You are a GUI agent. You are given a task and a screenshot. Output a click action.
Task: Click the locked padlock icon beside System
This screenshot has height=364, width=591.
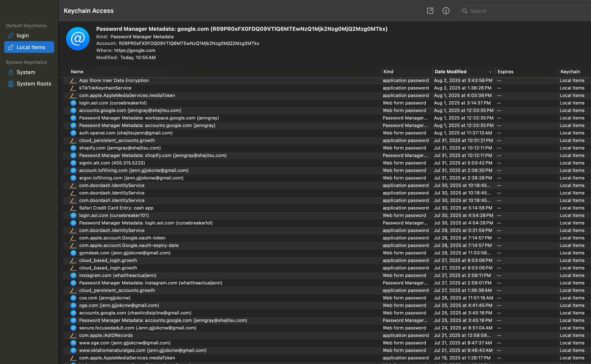(11, 72)
